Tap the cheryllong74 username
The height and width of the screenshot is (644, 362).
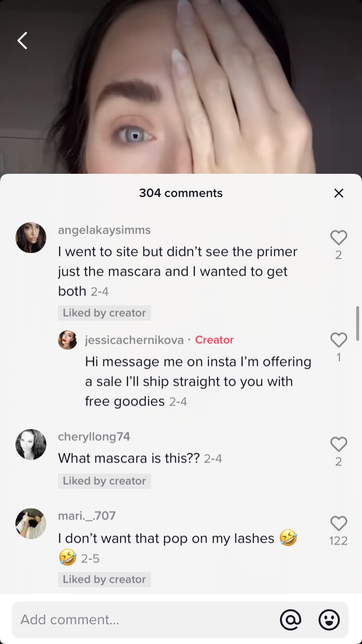pyautogui.click(x=94, y=436)
